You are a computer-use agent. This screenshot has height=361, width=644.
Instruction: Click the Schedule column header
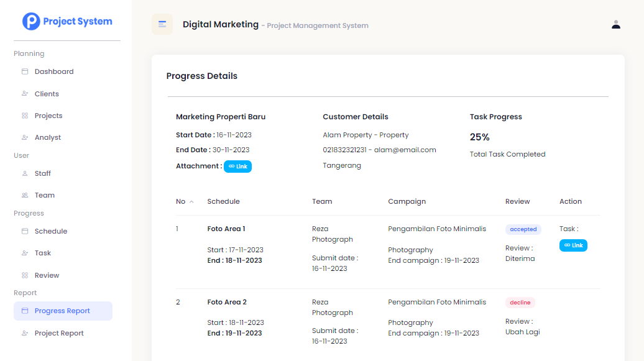(223, 201)
